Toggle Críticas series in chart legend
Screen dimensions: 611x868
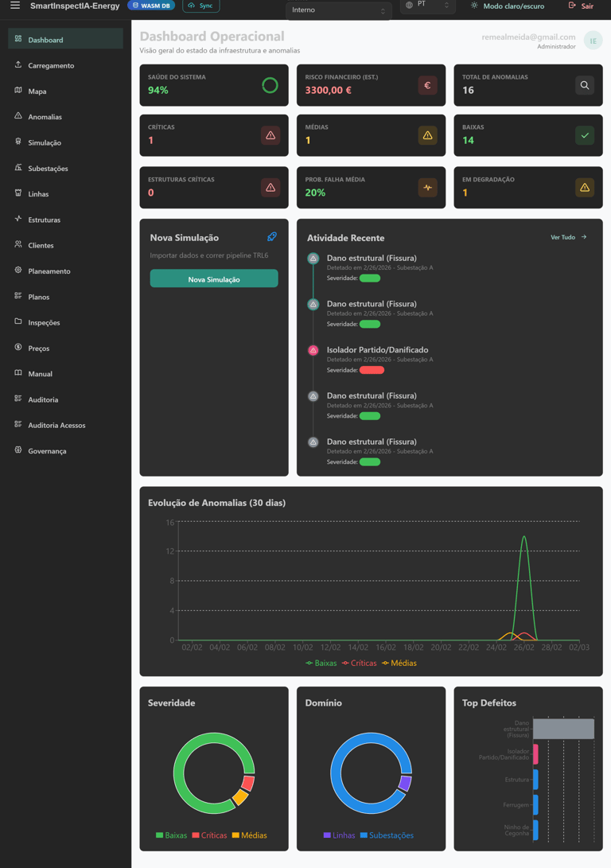coord(359,664)
